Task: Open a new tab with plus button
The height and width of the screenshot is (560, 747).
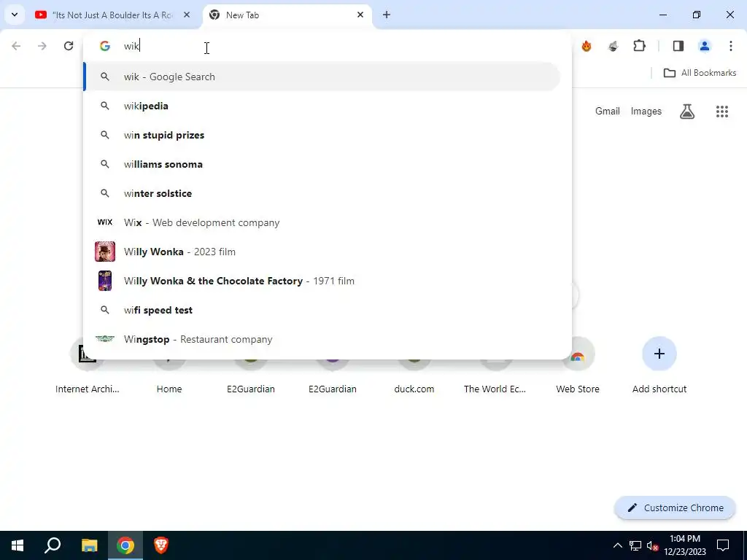Action: 387,15
